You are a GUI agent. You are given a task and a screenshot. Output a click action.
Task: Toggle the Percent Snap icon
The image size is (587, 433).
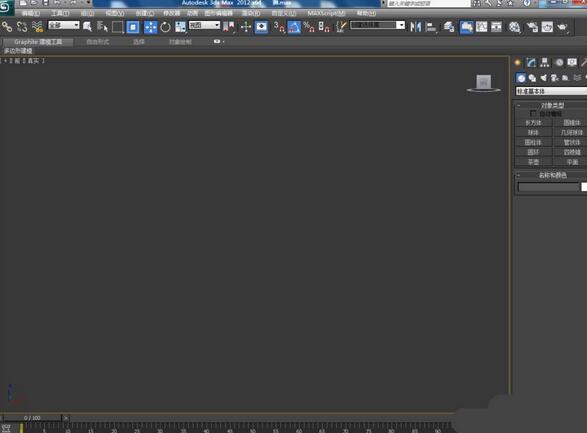click(x=309, y=27)
